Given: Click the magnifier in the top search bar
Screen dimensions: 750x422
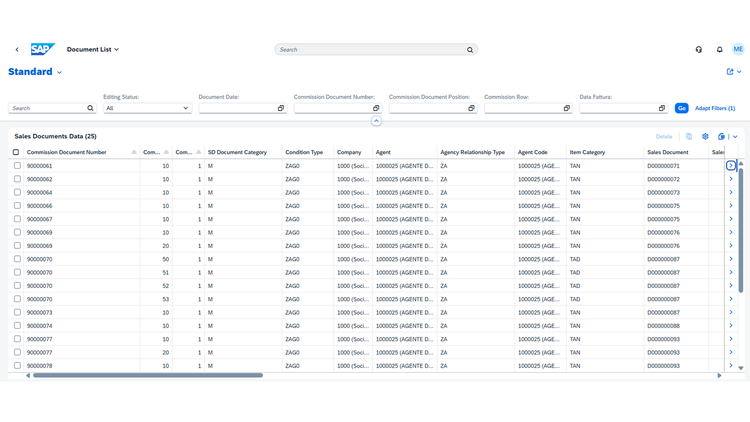Looking at the screenshot, I should click(470, 50).
